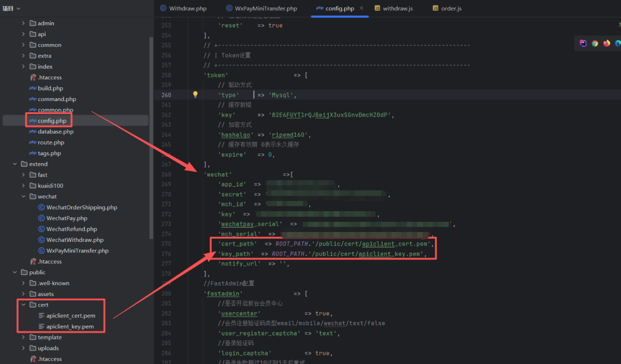This screenshot has width=621, height=364.
Task: Collapse the wechat folder in extend
Action: [x=24, y=196]
